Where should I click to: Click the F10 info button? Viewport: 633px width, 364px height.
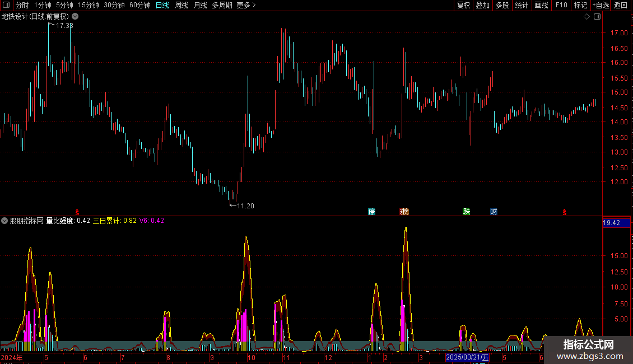tap(561, 5)
